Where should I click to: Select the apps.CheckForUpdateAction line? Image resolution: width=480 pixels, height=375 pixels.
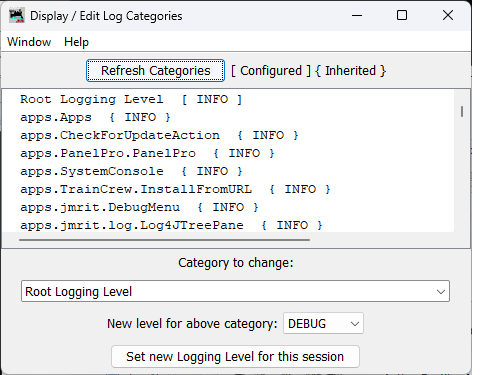coord(159,135)
